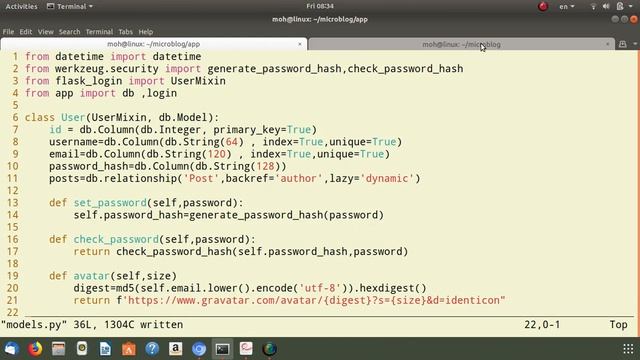Click the number 120 in email column
The image size is (640, 360).
[x=216, y=154]
